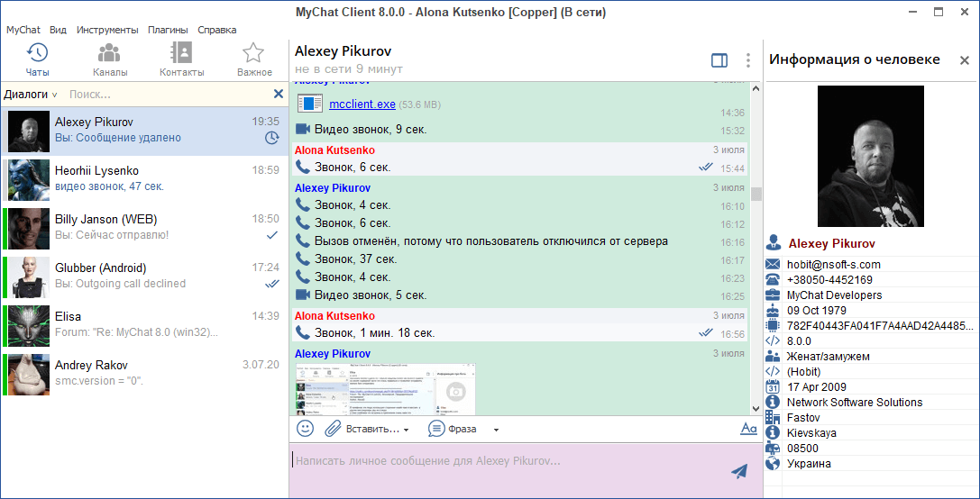
Task: Toggle the user info side panel
Action: [x=719, y=60]
